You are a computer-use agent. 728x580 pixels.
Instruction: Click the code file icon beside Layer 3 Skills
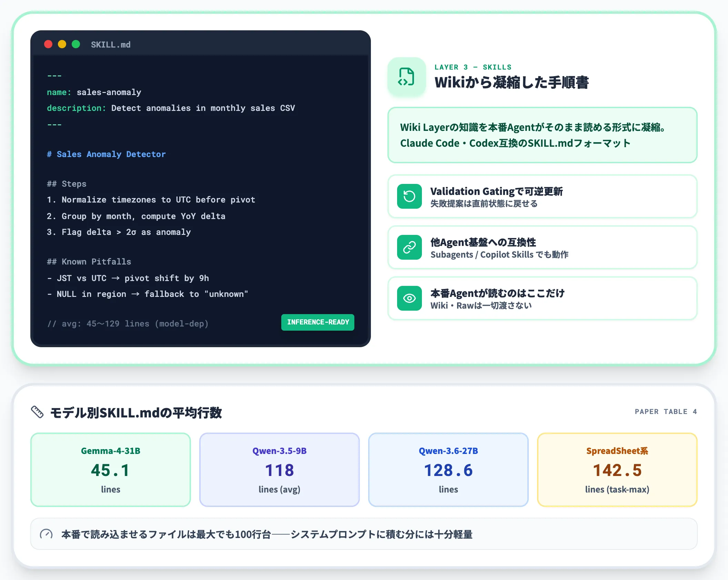click(x=406, y=76)
